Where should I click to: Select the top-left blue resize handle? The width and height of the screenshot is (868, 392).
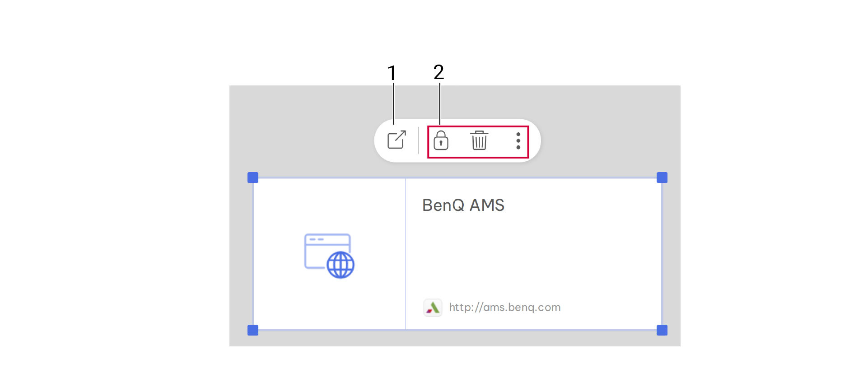click(253, 177)
